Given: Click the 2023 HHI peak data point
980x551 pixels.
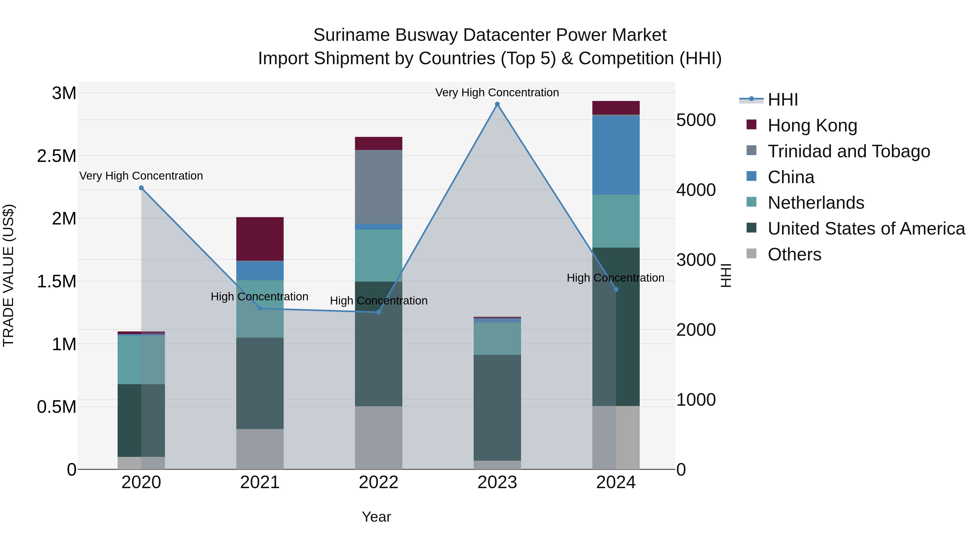Looking at the screenshot, I should (497, 104).
